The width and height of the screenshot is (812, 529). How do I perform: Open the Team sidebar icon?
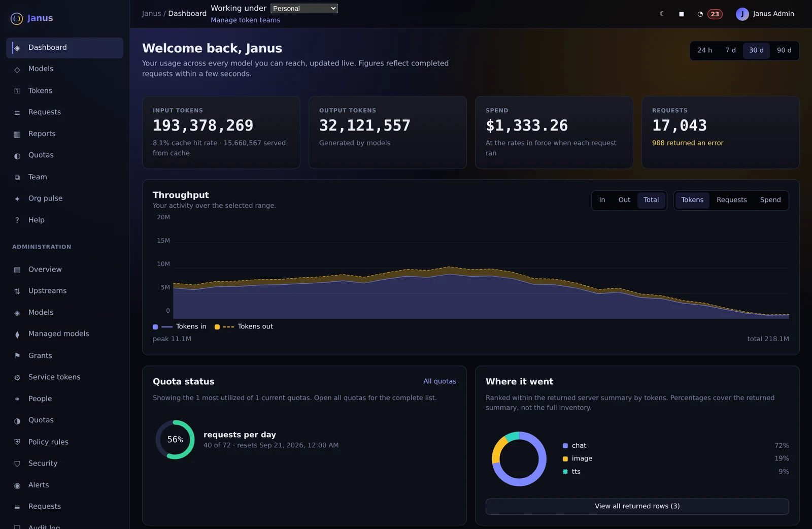pyautogui.click(x=17, y=177)
